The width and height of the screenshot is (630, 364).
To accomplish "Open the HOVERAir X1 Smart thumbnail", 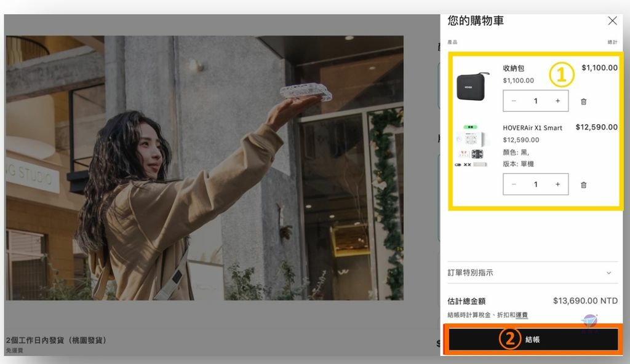I will point(471,146).
